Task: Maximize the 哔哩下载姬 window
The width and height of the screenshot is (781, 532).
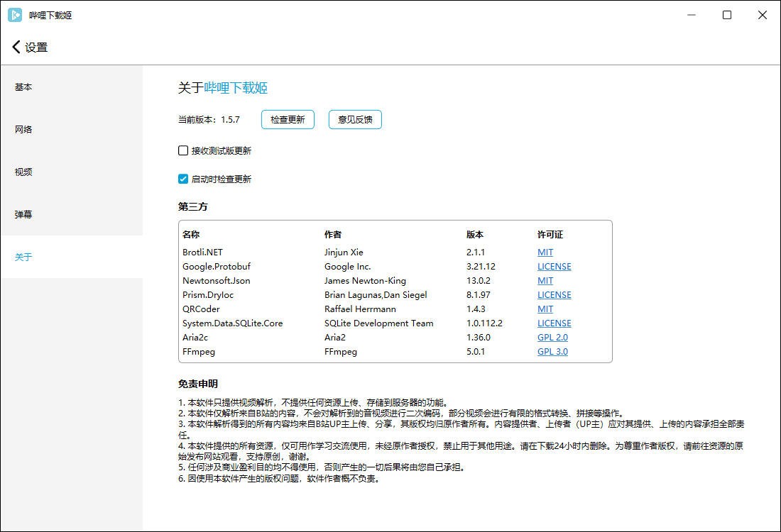Action: click(727, 15)
